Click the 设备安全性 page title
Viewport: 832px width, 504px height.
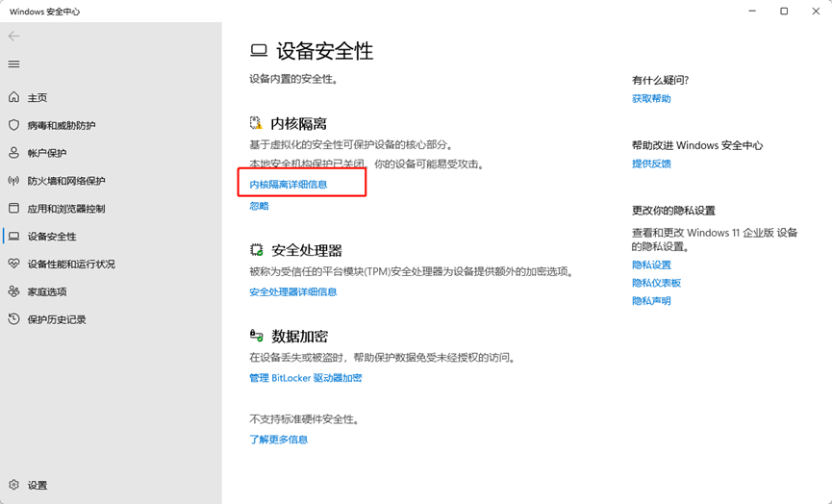[325, 51]
